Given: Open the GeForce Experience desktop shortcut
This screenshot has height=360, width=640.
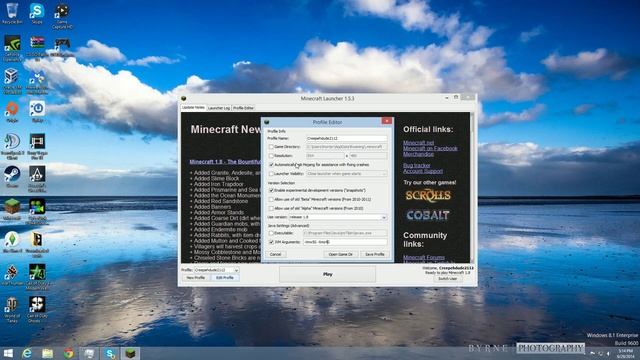Looking at the screenshot, I should click(12, 47).
